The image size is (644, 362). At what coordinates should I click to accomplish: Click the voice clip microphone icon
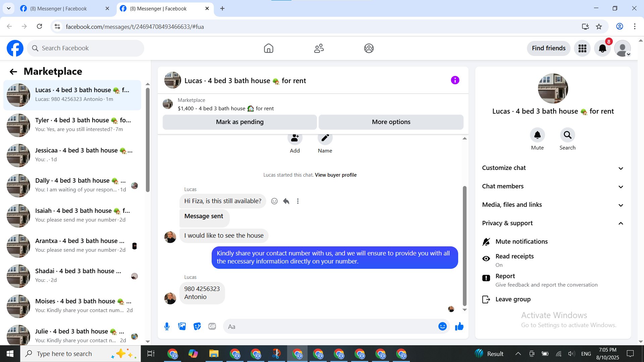167,326
